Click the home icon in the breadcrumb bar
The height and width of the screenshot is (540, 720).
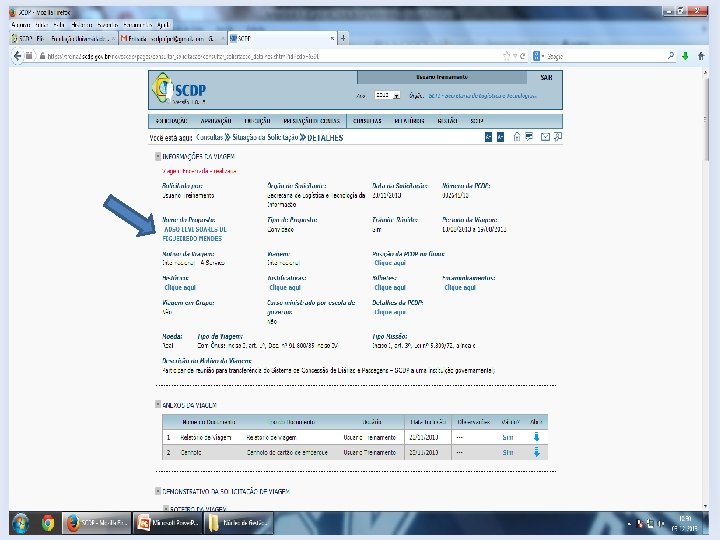point(517,137)
